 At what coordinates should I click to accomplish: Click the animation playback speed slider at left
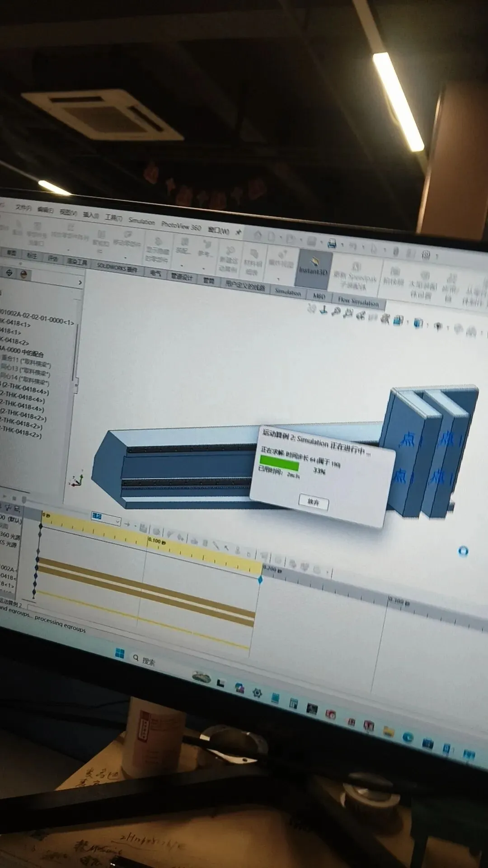(x=24, y=500)
